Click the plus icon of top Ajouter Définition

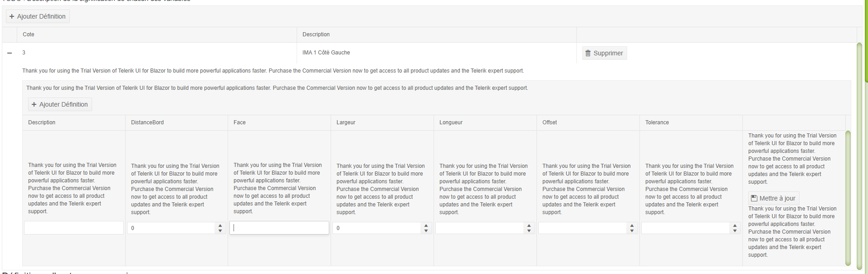point(12,16)
